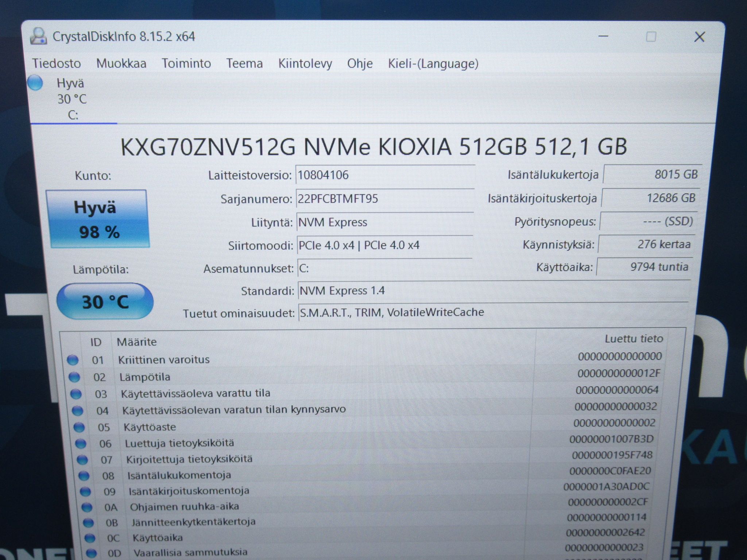Click the Määrite column header
This screenshot has width=747, height=560.
tap(137, 342)
